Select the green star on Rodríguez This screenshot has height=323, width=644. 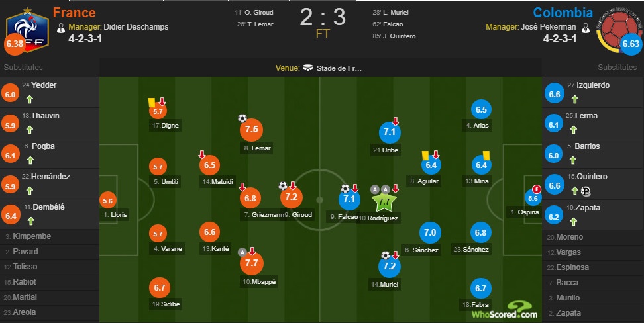(x=384, y=200)
